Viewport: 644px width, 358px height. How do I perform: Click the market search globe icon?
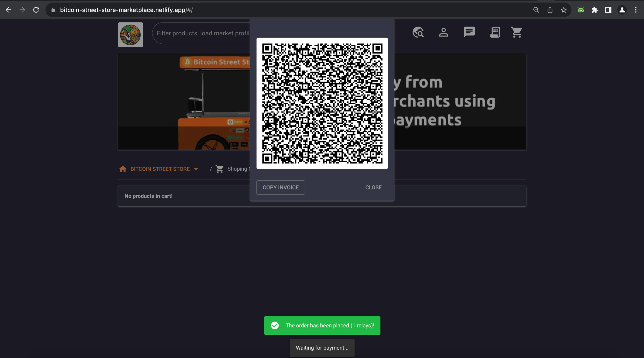tap(418, 32)
